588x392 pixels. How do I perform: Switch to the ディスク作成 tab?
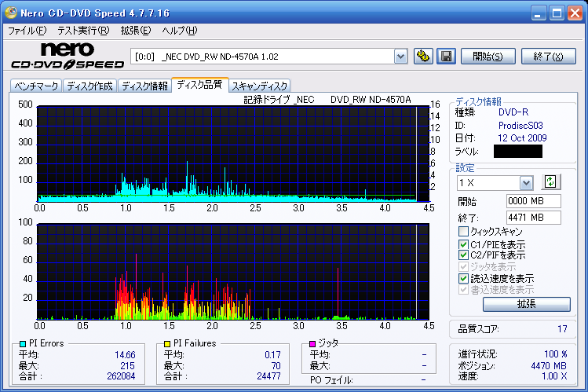point(89,86)
